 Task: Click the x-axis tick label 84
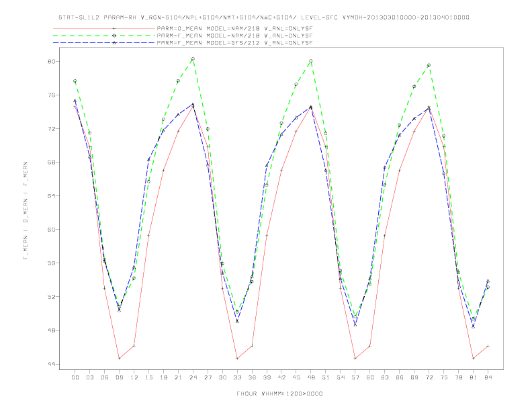click(488, 377)
